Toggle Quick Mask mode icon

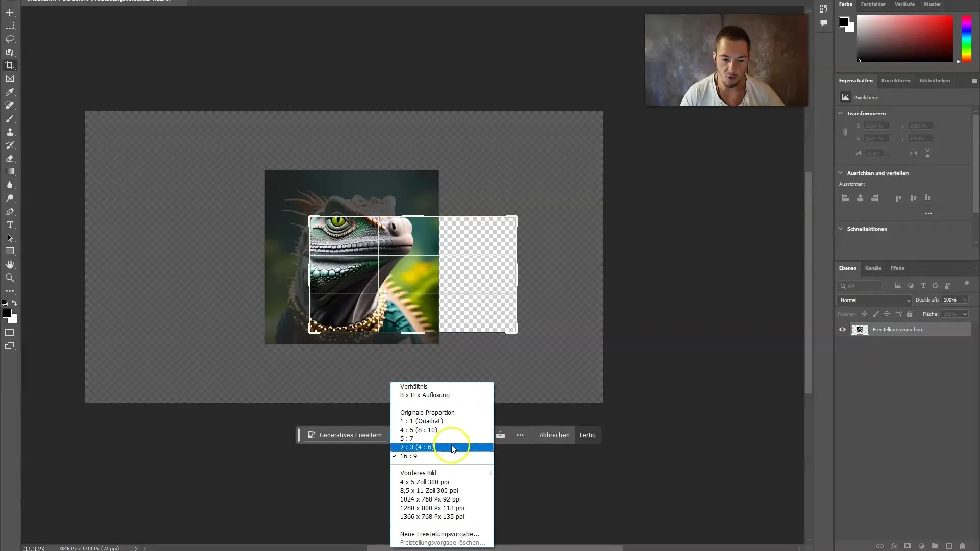10,333
